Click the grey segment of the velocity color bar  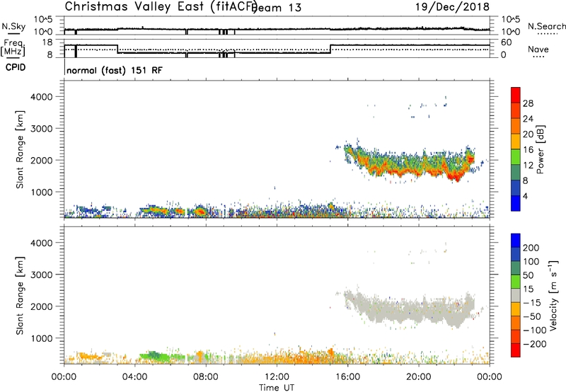tap(516, 295)
